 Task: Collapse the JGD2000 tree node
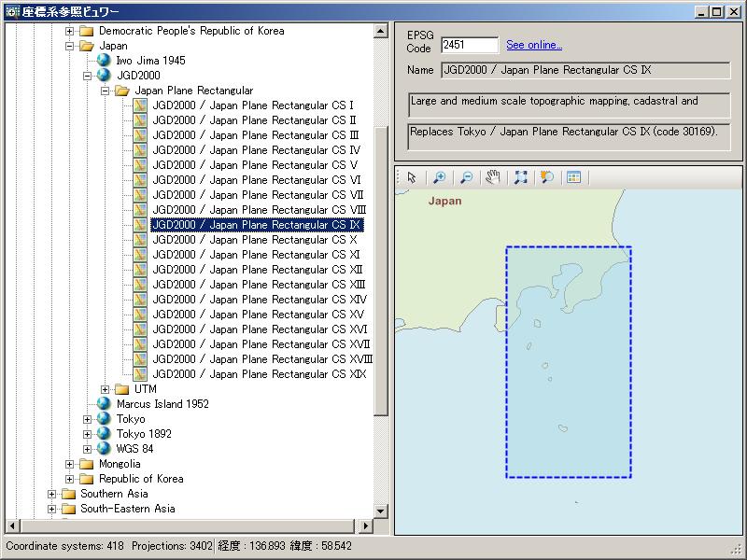click(x=88, y=76)
